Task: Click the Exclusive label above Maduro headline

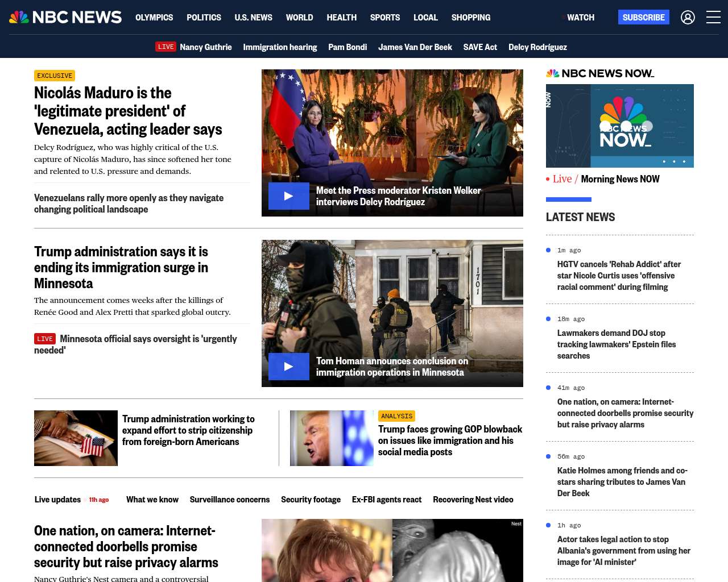Action: pyautogui.click(x=55, y=76)
